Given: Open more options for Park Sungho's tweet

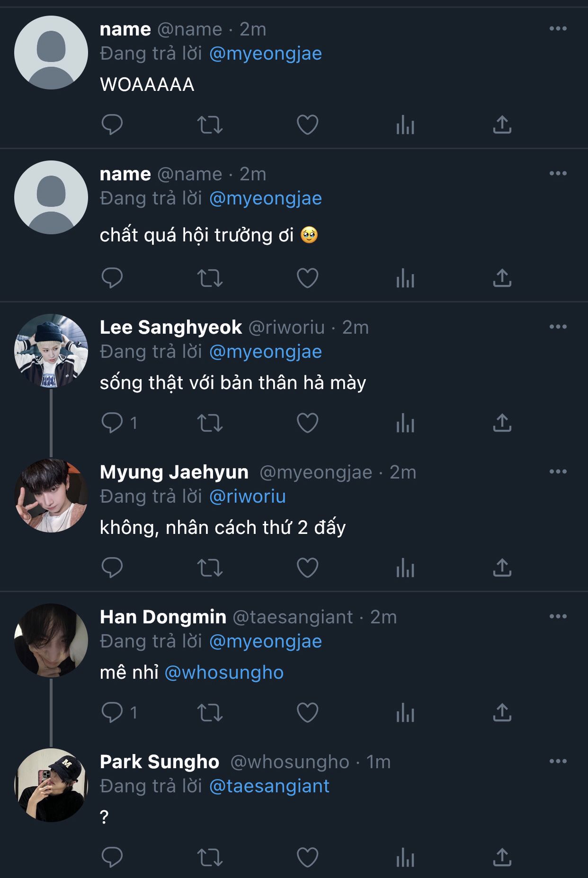Looking at the screenshot, I should pos(558,762).
